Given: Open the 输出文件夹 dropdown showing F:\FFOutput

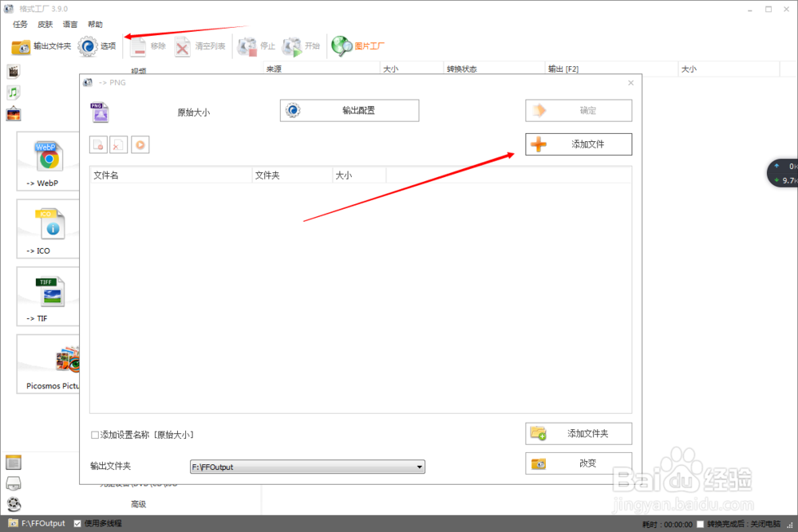Looking at the screenshot, I should (x=419, y=467).
